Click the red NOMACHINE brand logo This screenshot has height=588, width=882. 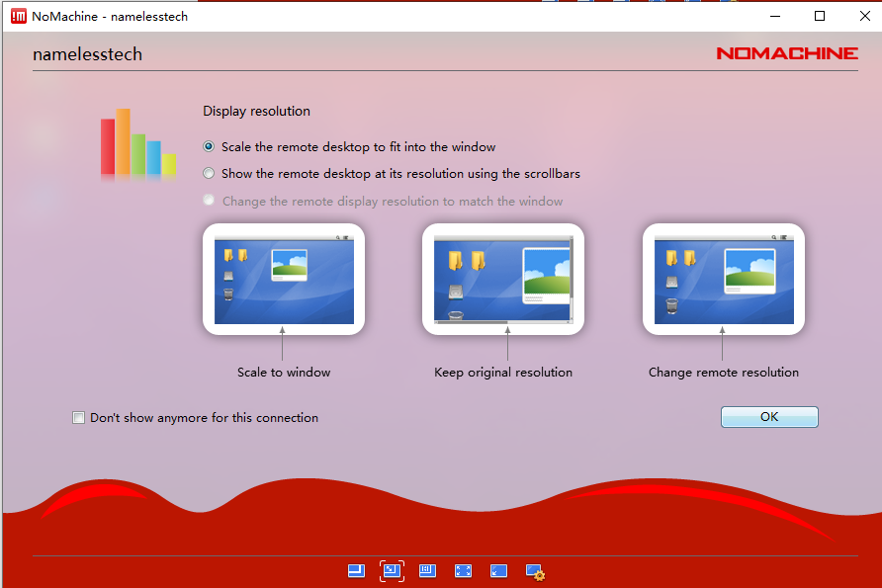(x=787, y=53)
